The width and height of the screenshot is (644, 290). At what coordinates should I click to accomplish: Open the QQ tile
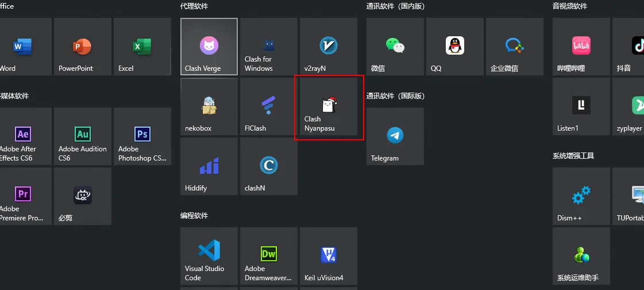click(454, 47)
